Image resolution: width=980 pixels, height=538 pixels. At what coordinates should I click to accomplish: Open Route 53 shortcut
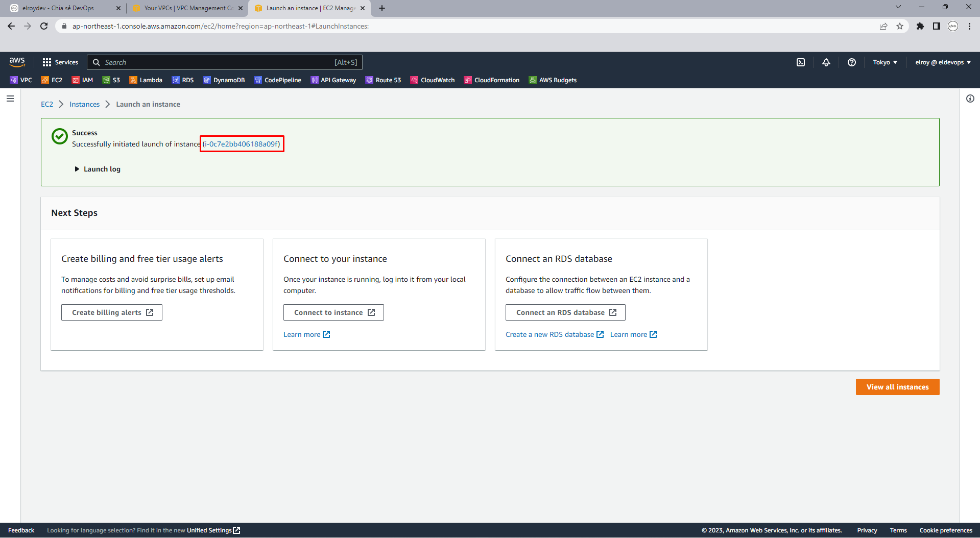(x=383, y=80)
